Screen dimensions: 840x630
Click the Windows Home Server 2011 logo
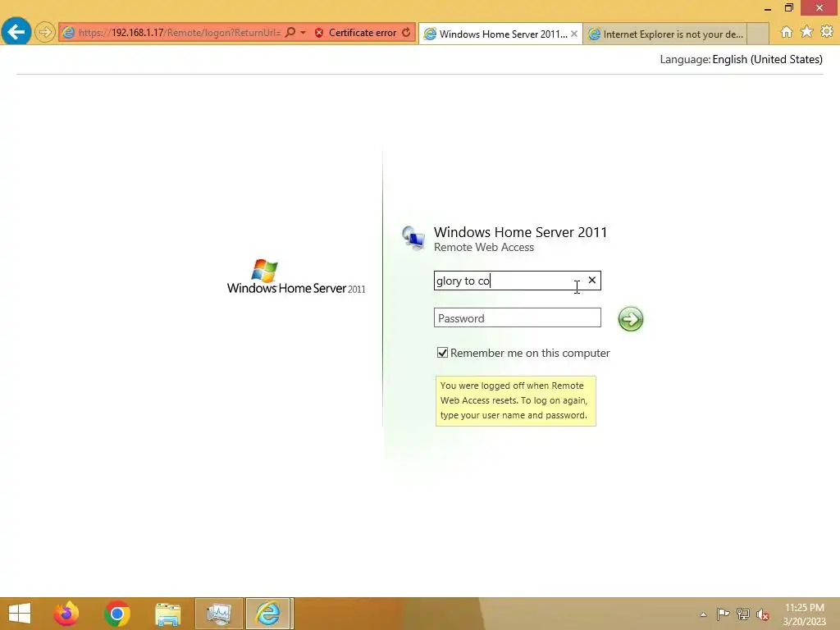(x=295, y=277)
